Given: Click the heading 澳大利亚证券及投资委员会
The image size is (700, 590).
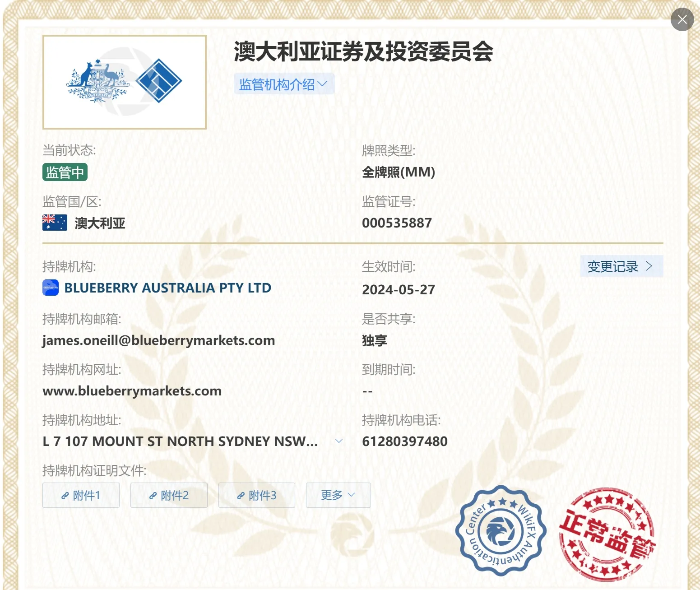Looking at the screenshot, I should click(x=364, y=51).
